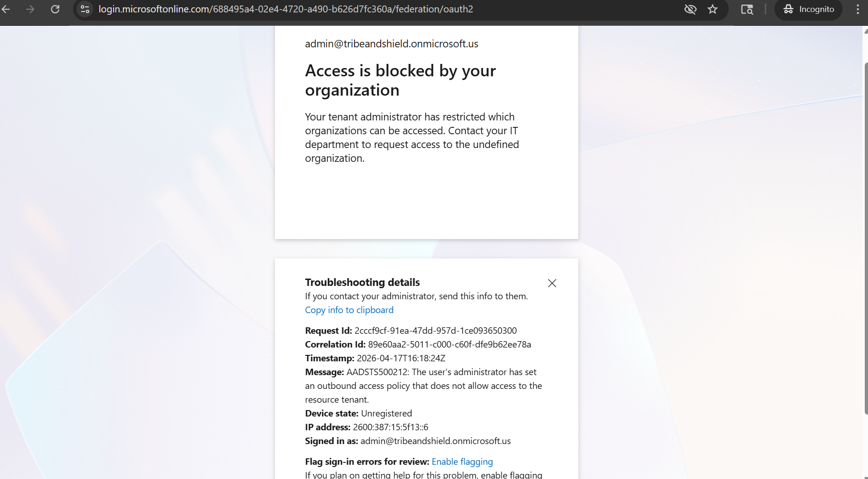Close the Troubleshooting details panel
The image size is (868, 479).
[x=552, y=283]
